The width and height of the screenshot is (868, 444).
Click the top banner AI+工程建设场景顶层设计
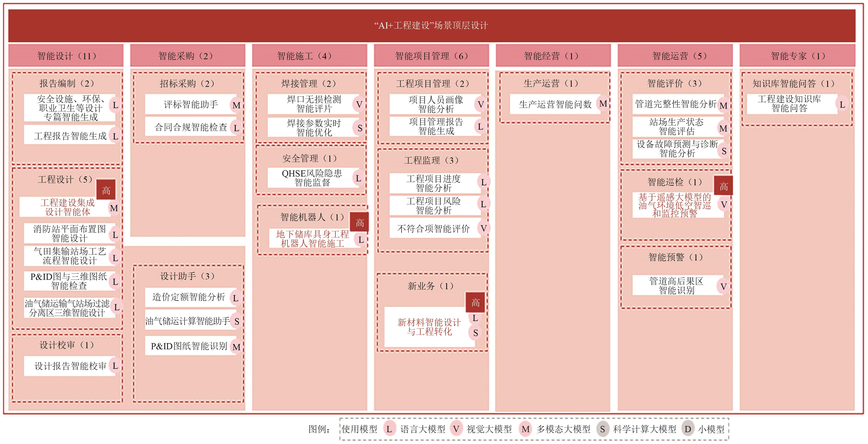pos(431,26)
